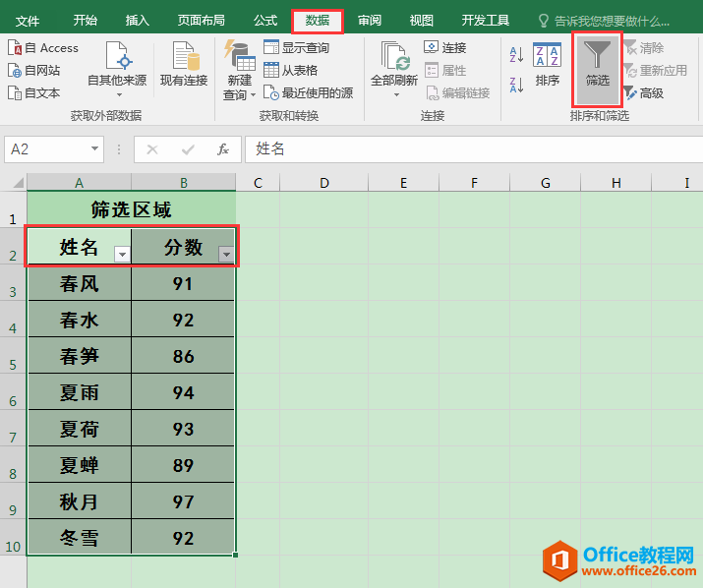703x588 pixels.
Task: Click 重新应用 reapply filter
Action: click(x=655, y=71)
